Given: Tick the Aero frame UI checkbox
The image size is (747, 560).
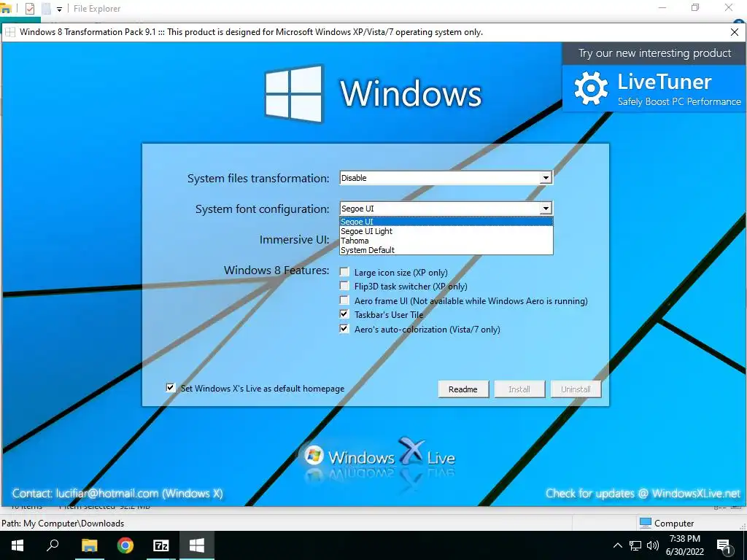Looking at the screenshot, I should click(x=344, y=300).
